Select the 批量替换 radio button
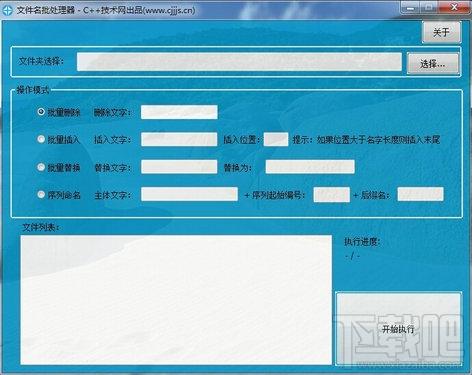This screenshot has width=472, height=375. 41,167
